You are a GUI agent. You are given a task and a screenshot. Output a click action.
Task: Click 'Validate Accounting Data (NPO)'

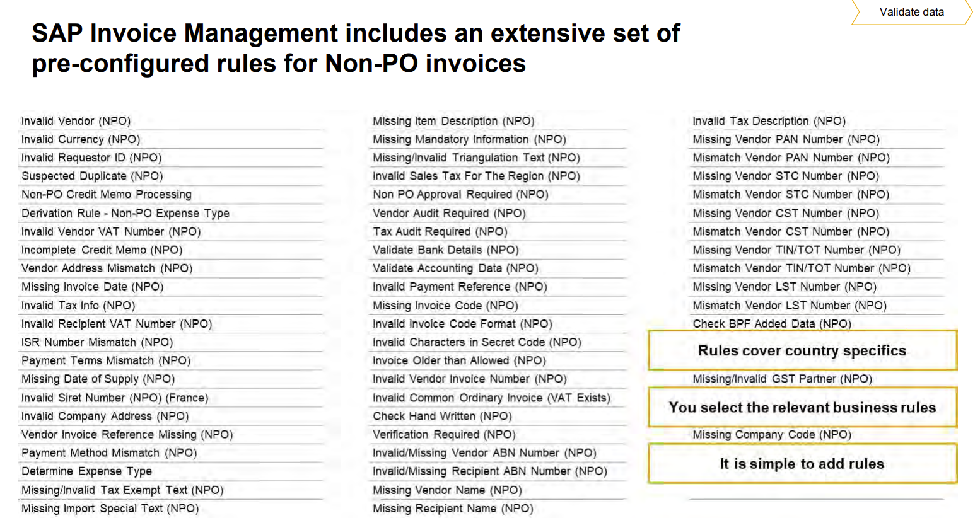455,268
